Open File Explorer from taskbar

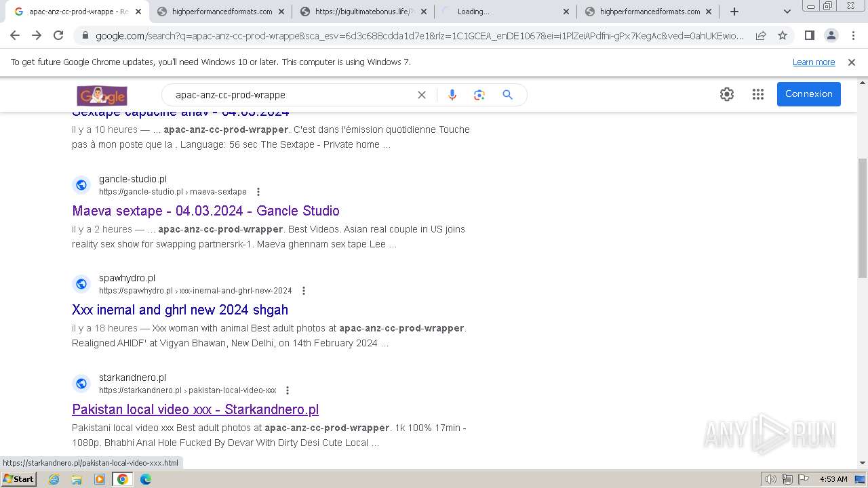(77, 479)
